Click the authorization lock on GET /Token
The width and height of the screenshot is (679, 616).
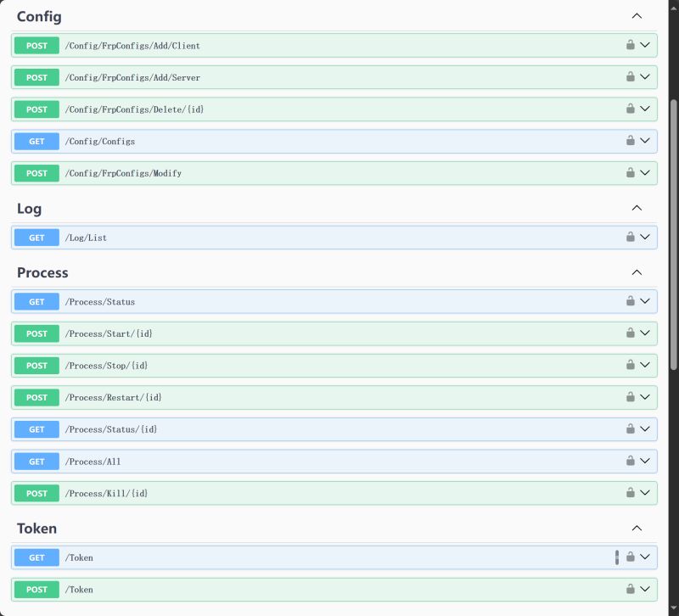(630, 557)
